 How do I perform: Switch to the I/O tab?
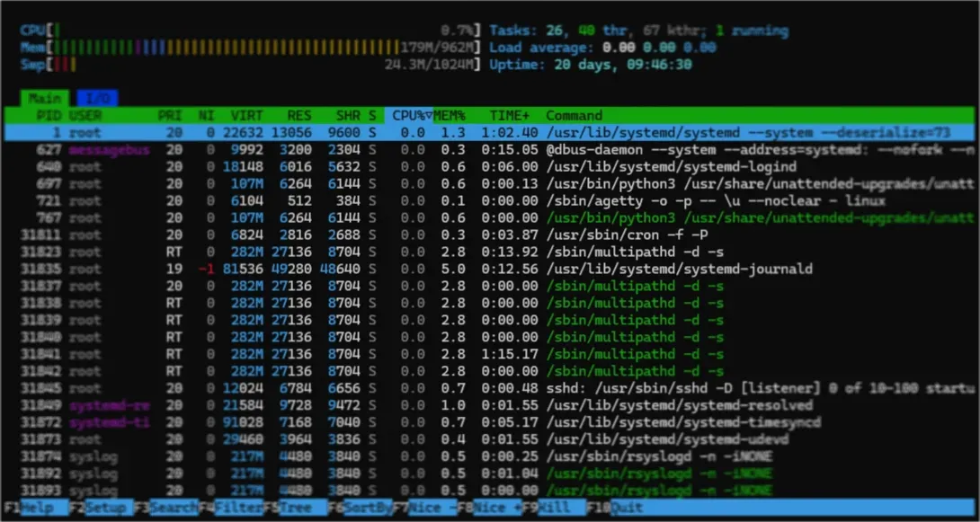pyautogui.click(x=97, y=98)
